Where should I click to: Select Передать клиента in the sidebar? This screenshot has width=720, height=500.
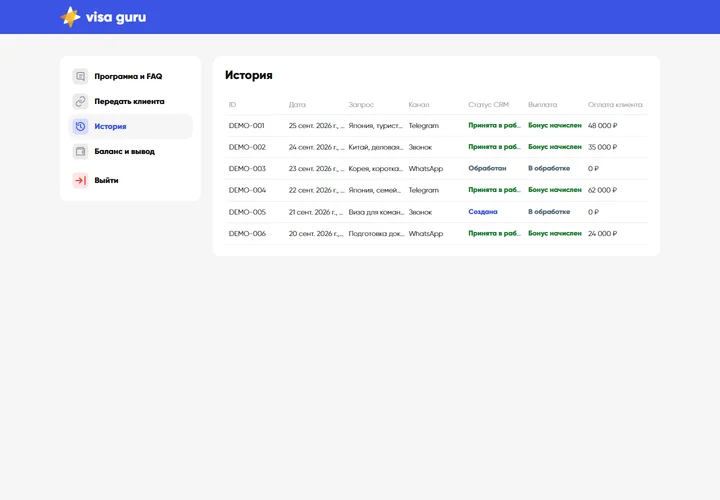pos(129,101)
